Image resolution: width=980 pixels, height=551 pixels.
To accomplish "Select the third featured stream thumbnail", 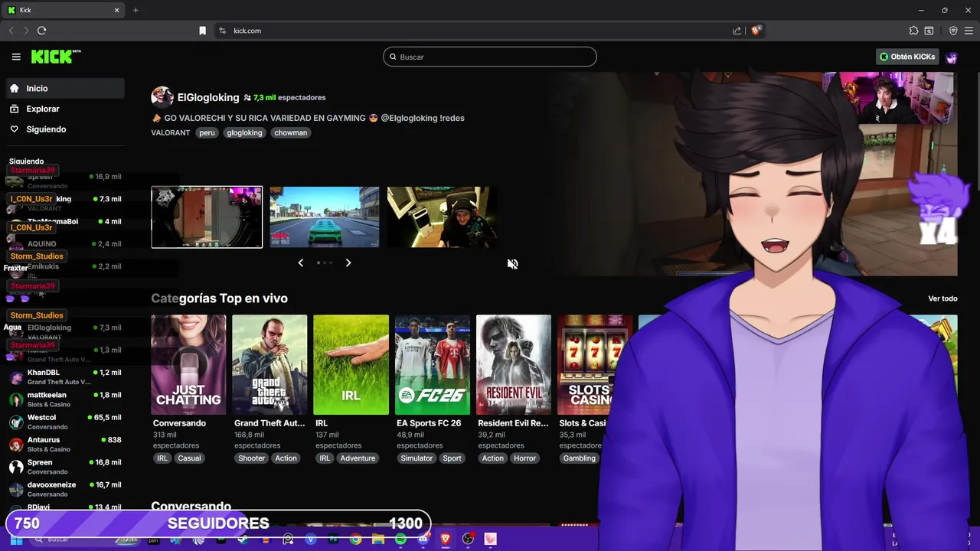I will point(442,217).
